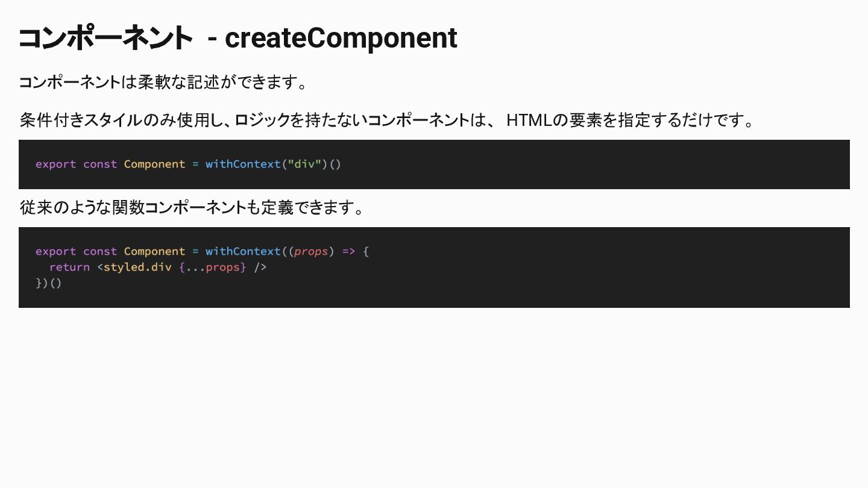Click the sentence コンポーネントは柔軟な記述ができます
This screenshot has height=488, width=868.
pyautogui.click(x=163, y=83)
